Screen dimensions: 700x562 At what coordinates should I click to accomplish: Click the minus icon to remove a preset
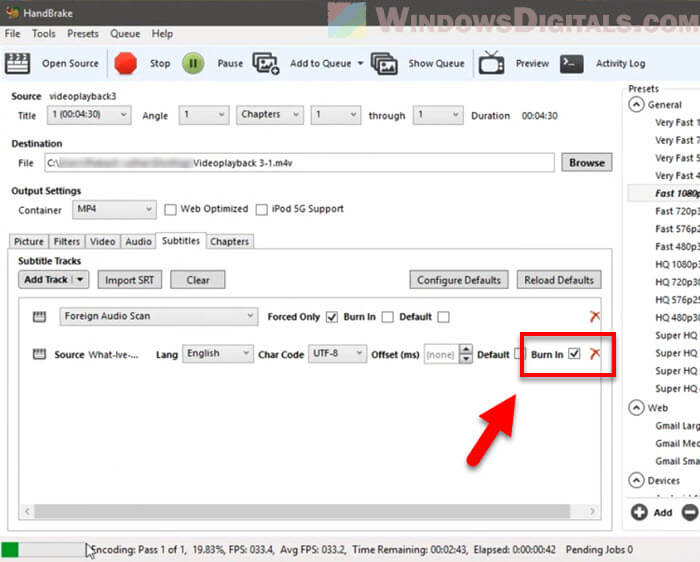(690, 512)
